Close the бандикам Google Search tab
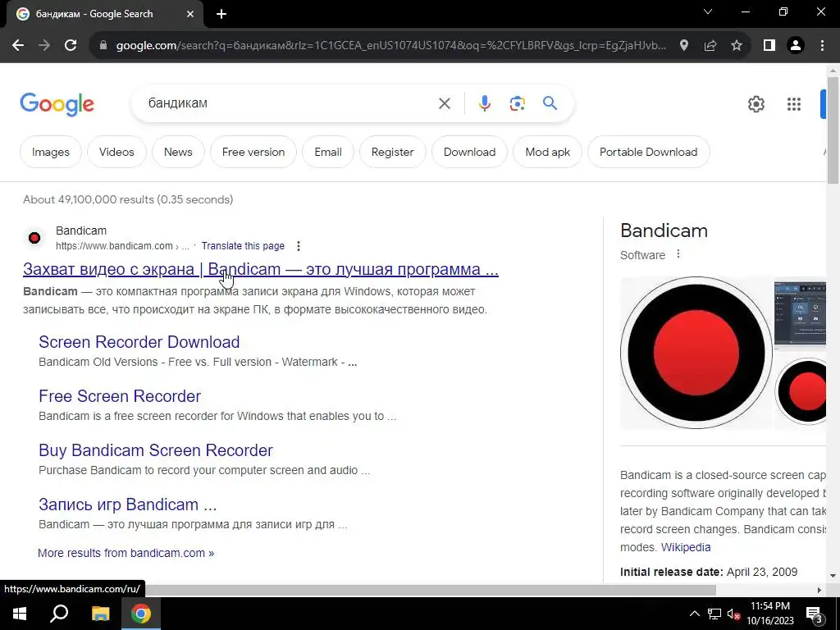 (x=190, y=15)
